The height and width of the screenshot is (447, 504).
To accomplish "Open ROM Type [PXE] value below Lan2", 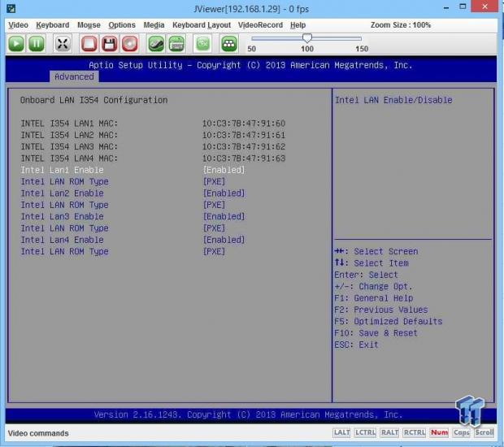I will pyautogui.click(x=214, y=205).
